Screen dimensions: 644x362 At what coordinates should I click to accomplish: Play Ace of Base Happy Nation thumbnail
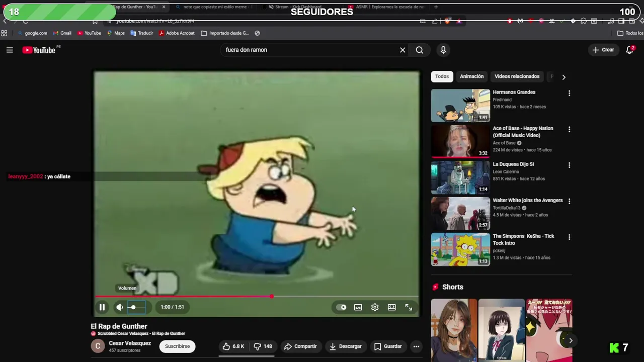[460, 141]
